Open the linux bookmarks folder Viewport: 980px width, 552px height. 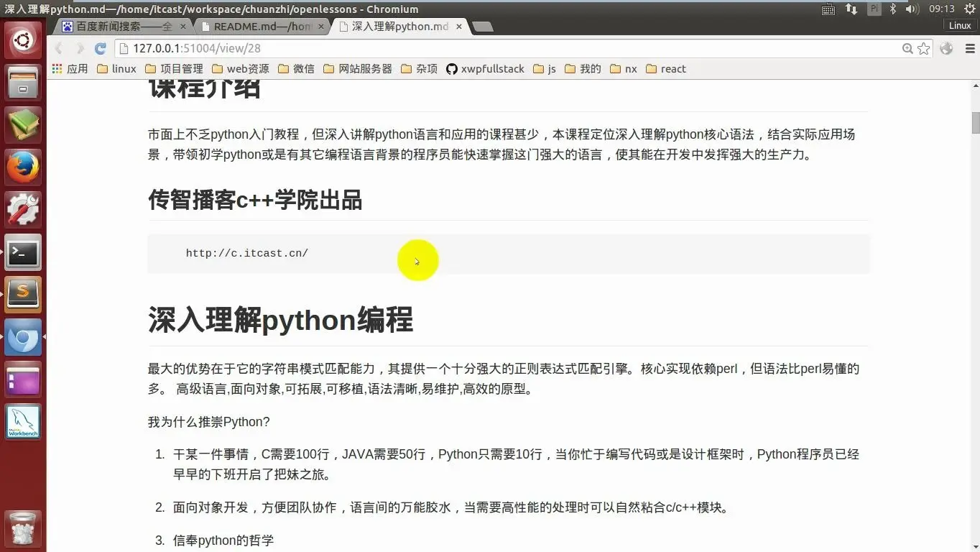point(116,69)
